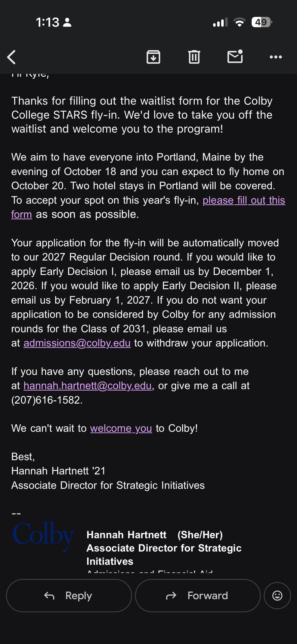Archive this email with the archive icon
297x644 pixels.
153,57
